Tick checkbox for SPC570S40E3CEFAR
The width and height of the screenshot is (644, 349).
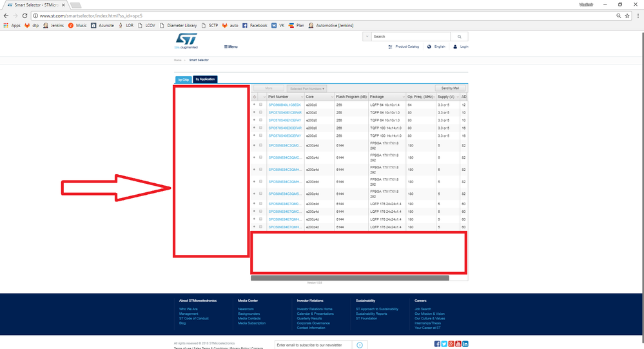pyautogui.click(x=260, y=128)
